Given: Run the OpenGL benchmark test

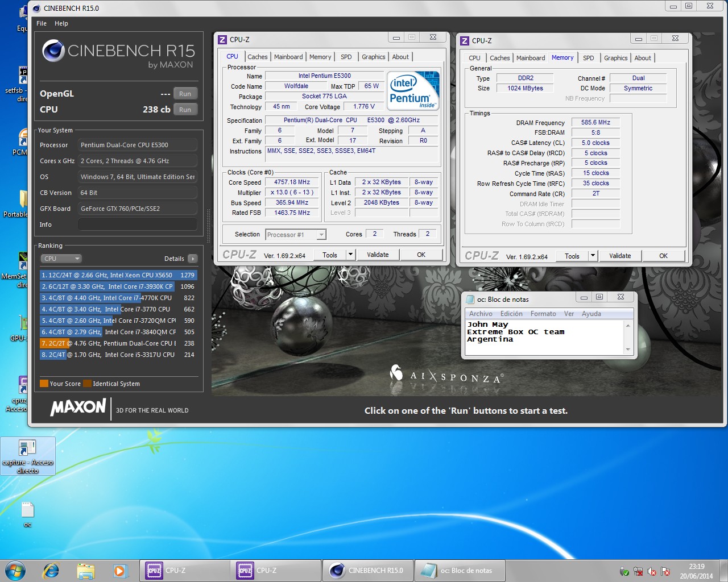Looking at the screenshot, I should click(185, 94).
